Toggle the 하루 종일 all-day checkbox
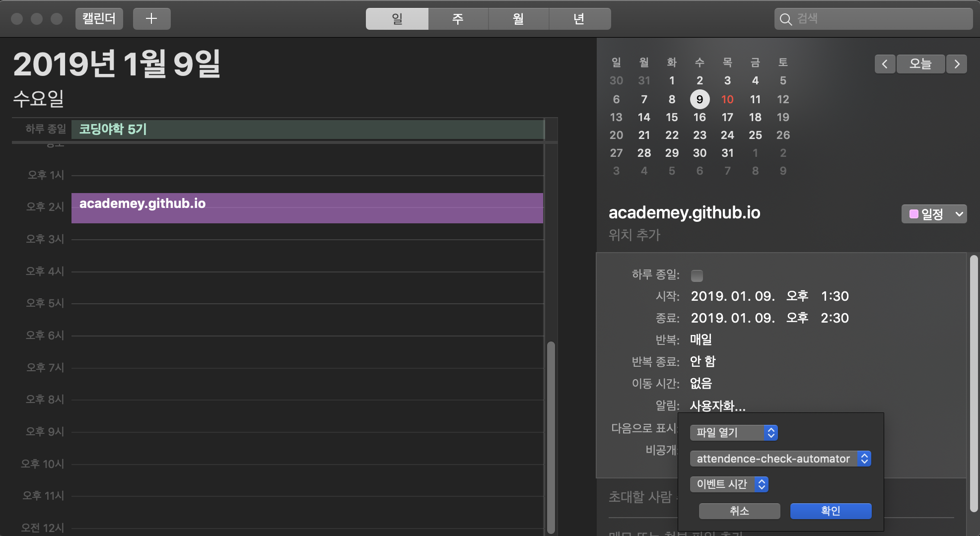The height and width of the screenshot is (536, 980). click(x=697, y=275)
